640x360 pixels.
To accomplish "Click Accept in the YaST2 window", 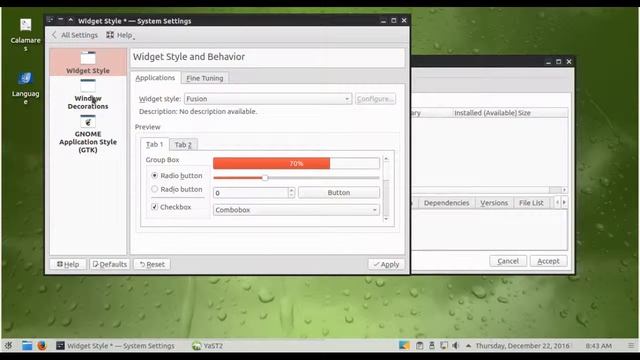I will pyautogui.click(x=548, y=261).
